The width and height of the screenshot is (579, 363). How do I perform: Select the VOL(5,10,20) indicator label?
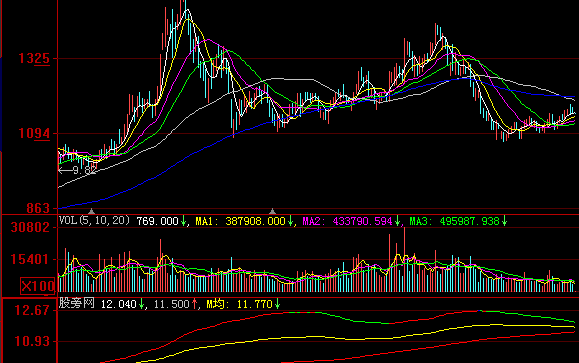click(x=95, y=221)
